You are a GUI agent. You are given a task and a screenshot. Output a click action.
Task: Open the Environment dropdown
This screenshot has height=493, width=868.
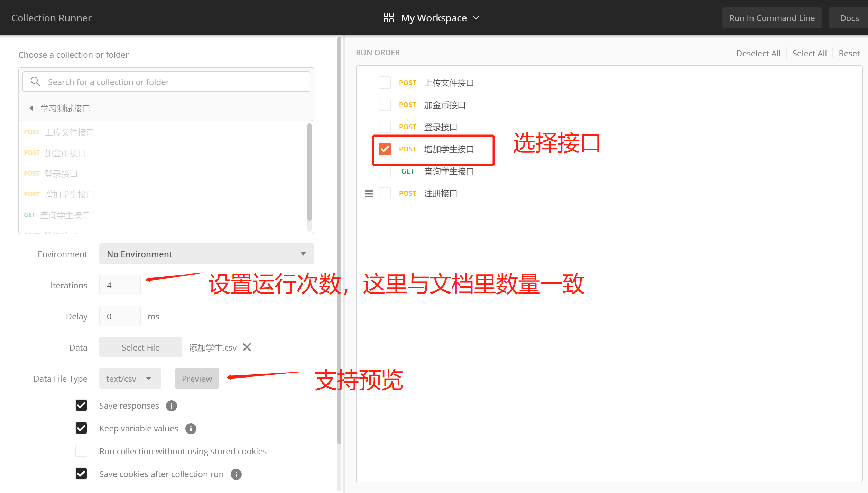click(x=206, y=254)
